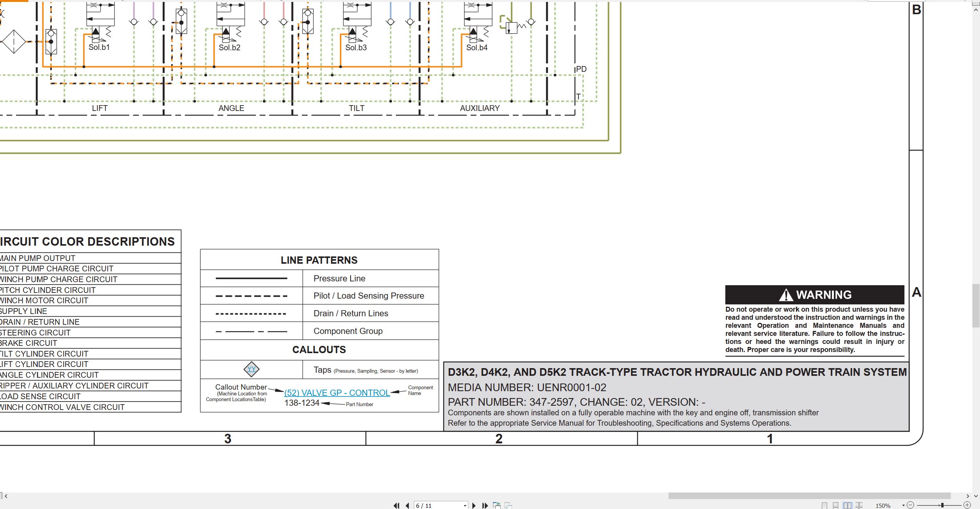
Task: Switch to continuous facing view
Action: [x=859, y=506]
